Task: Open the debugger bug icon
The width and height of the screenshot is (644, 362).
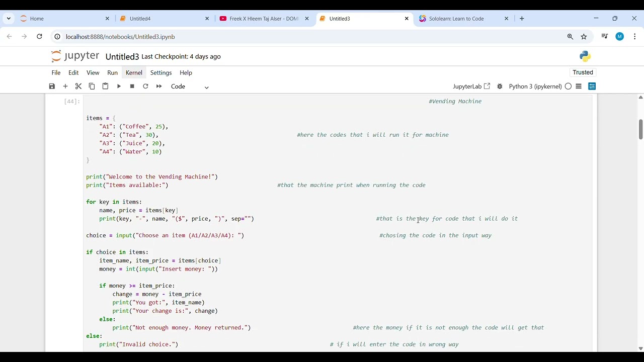Action: coord(500,86)
